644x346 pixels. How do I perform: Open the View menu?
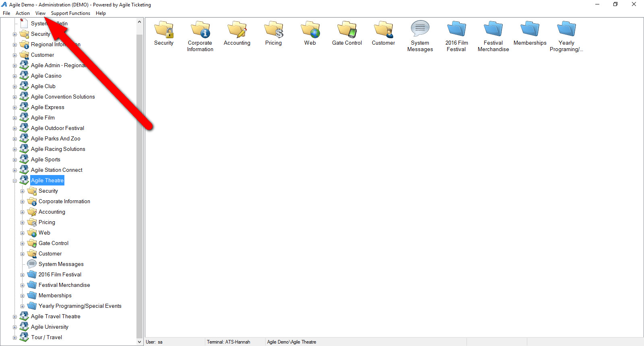coord(40,13)
